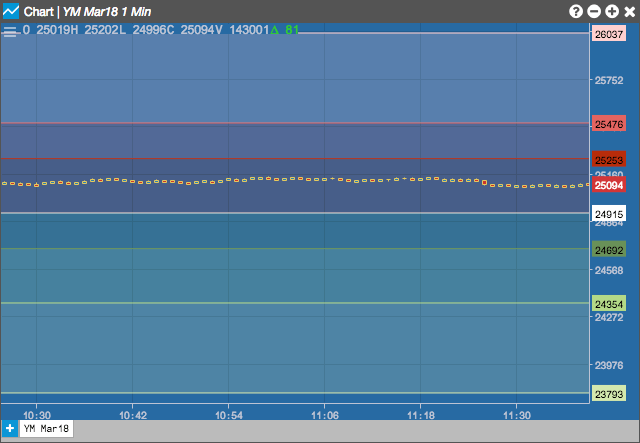The height and width of the screenshot is (443, 640).
Task: Click the 23976 axis label
Action: [609, 365]
